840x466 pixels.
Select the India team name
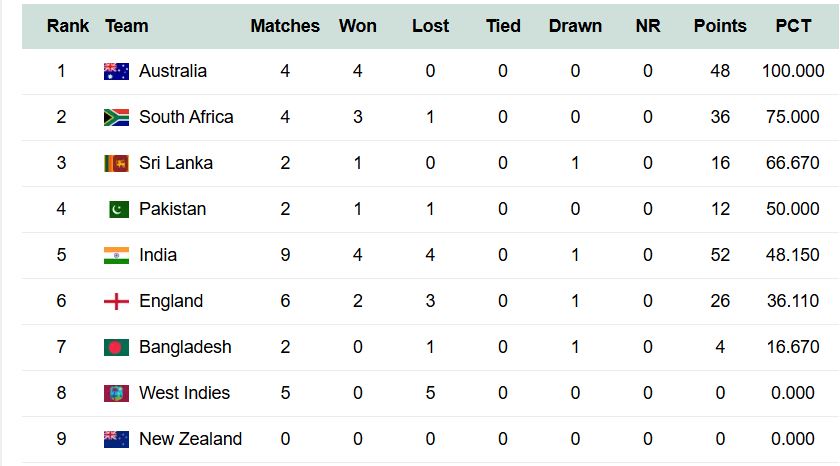pos(158,255)
